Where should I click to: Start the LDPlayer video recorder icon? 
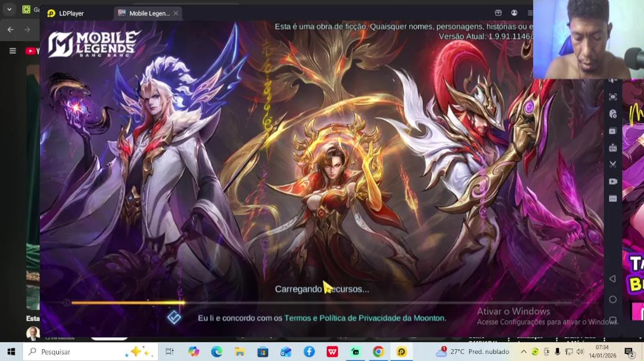tap(613, 182)
